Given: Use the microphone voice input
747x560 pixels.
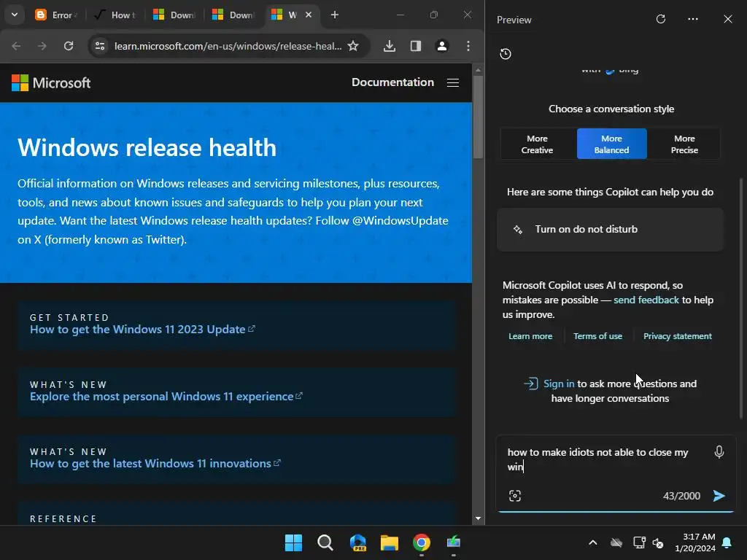Looking at the screenshot, I should pos(719,452).
